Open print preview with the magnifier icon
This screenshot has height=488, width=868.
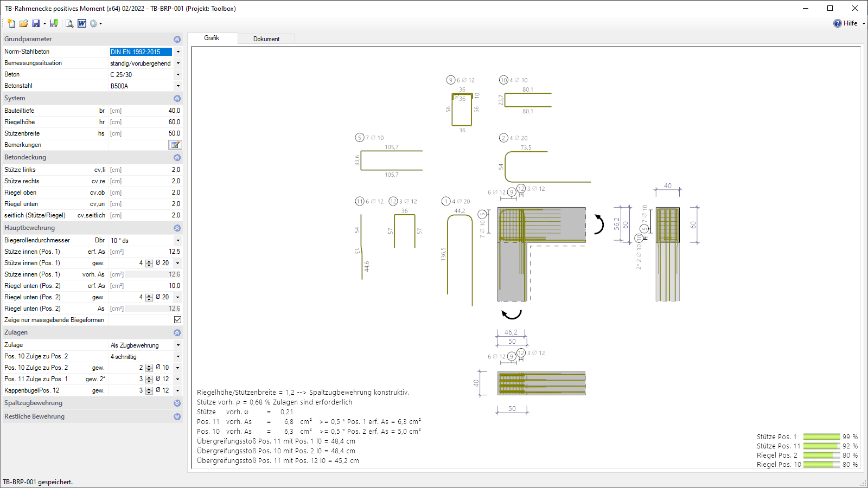pyautogui.click(x=69, y=23)
